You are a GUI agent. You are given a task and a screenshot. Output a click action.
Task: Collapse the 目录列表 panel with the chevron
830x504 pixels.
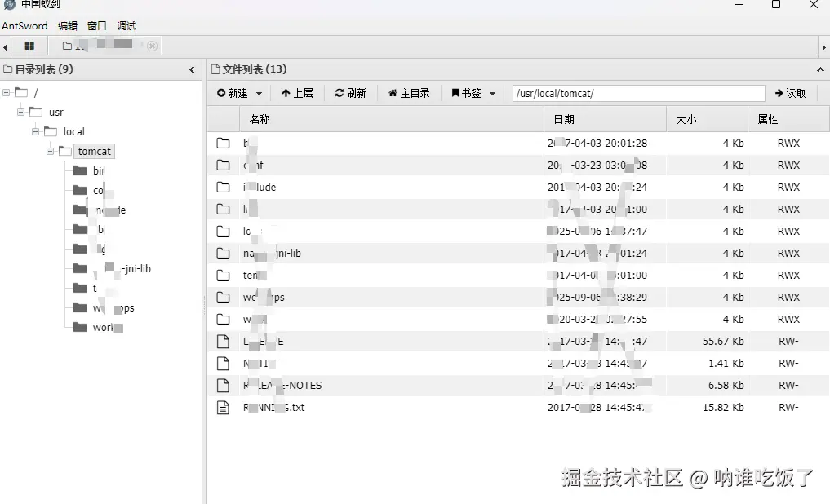(192, 70)
